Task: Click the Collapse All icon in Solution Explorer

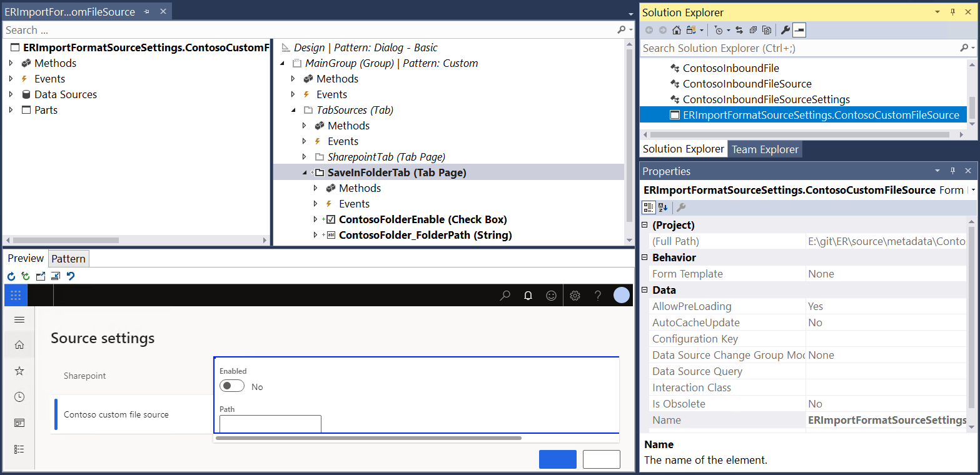Action: coord(752,29)
